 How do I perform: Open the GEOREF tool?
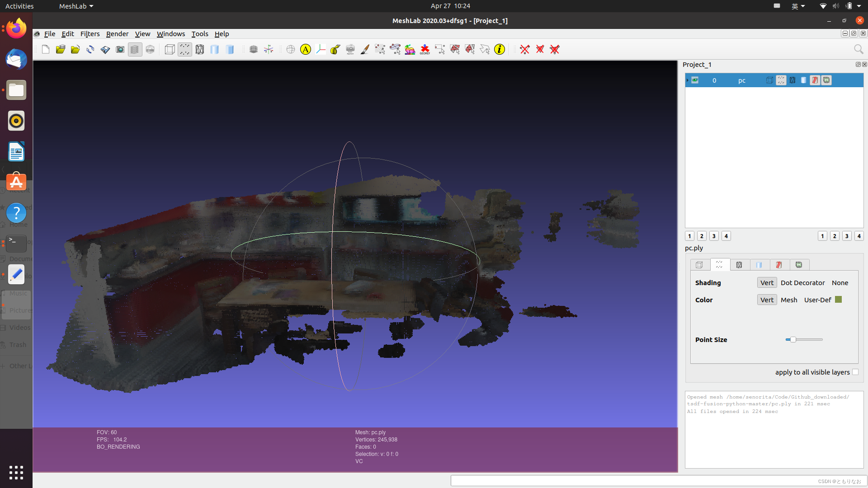click(x=425, y=49)
